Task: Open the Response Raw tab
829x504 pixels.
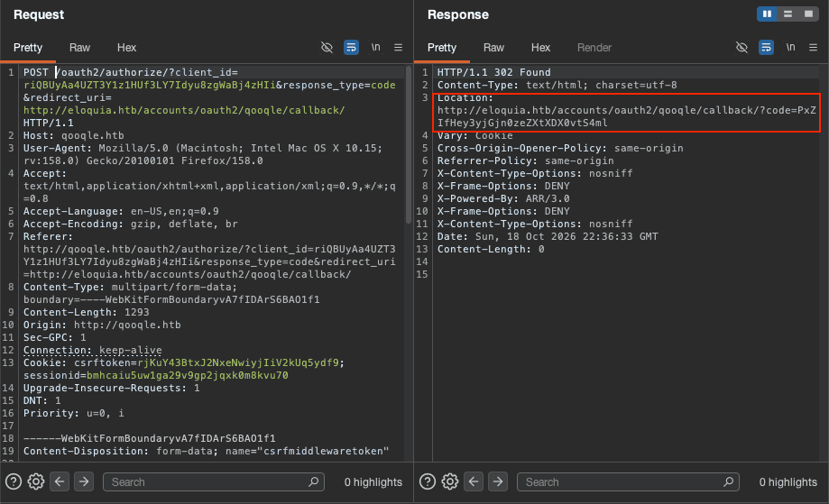Action: tap(493, 48)
